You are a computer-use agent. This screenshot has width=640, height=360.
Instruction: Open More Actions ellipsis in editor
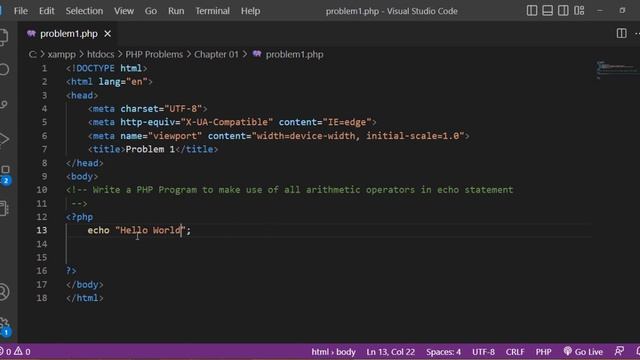click(637, 33)
